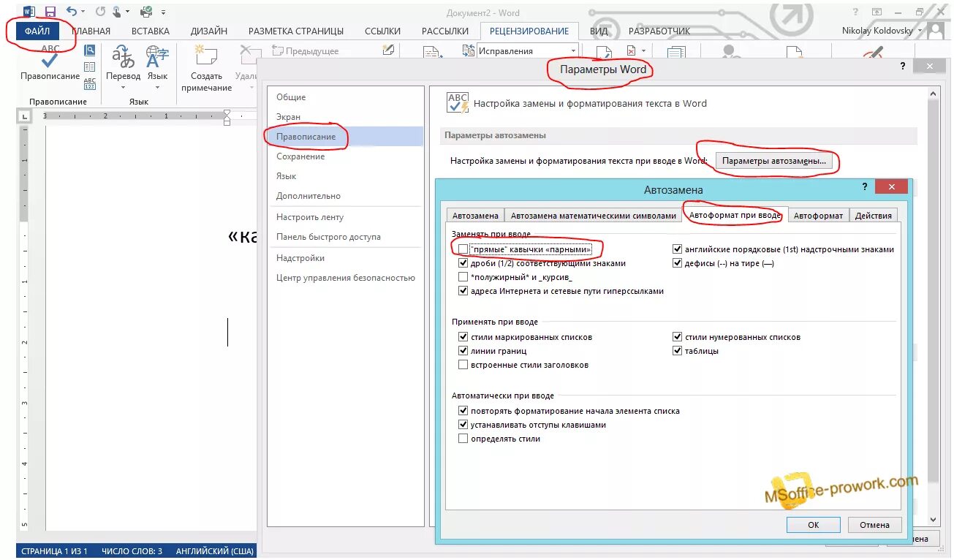Switch to the Действия tab
This screenshot has height=560, width=954.
873,216
